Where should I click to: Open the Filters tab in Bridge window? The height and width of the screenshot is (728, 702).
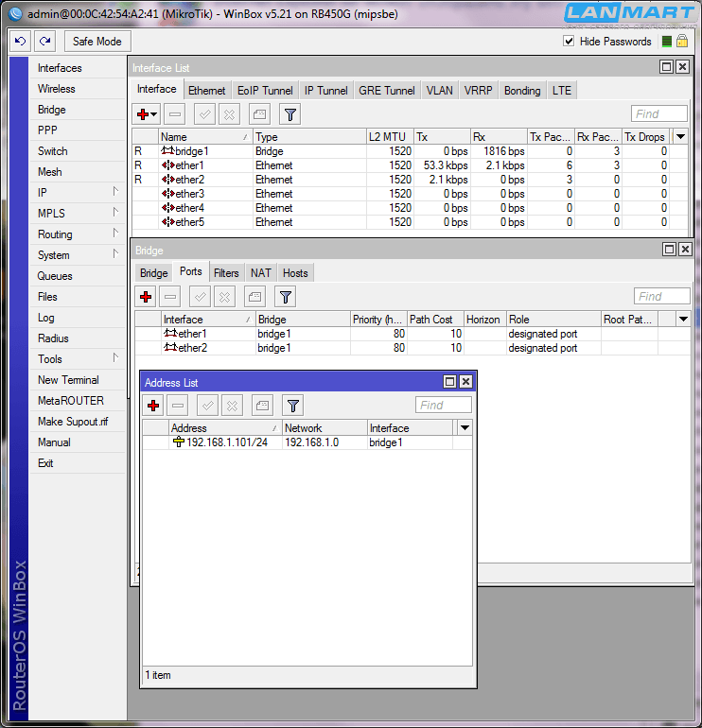(x=226, y=273)
